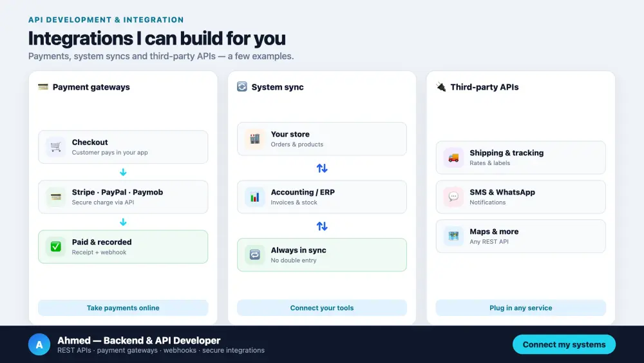
Task: Click the delivery truck icon on Shipping & tracking
Action: click(453, 158)
